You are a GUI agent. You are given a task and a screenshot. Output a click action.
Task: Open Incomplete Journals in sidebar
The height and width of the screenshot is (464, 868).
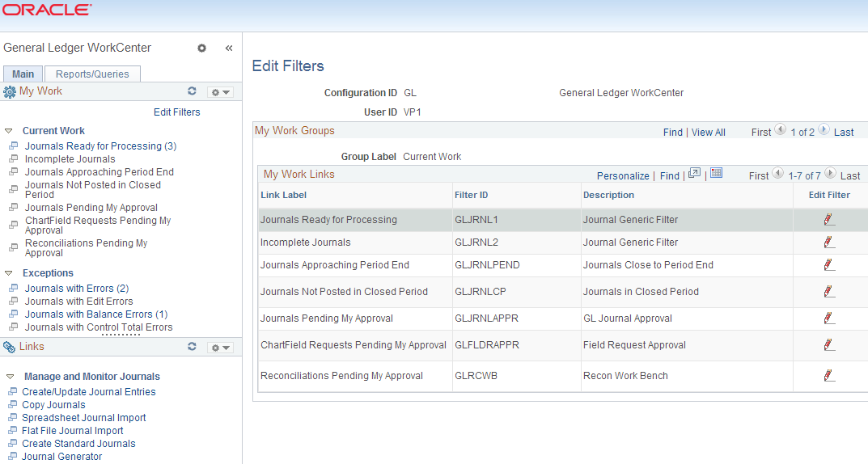coord(70,158)
